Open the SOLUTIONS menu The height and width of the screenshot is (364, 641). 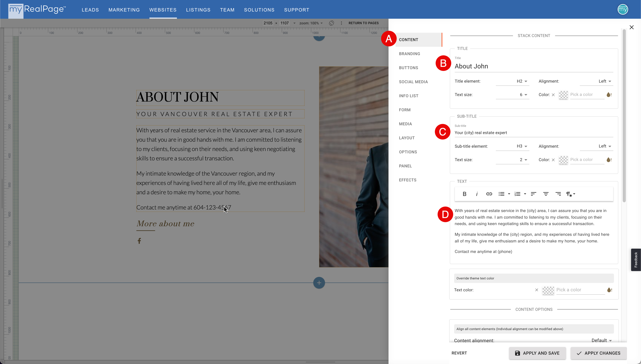point(259,10)
